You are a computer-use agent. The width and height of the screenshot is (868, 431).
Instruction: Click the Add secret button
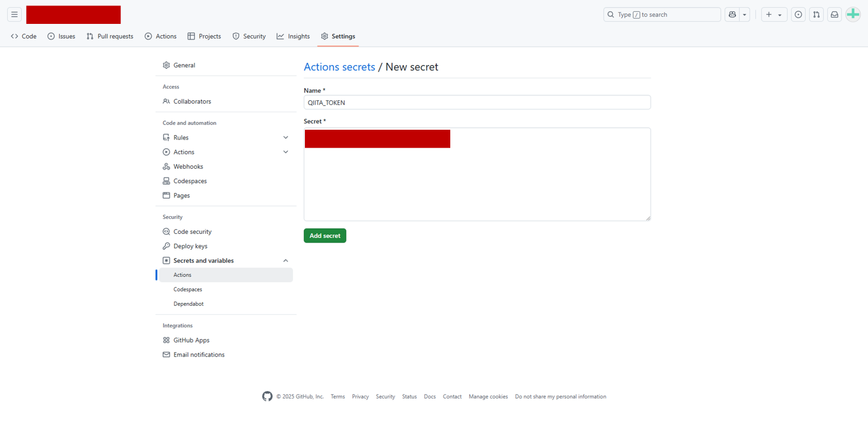325,236
